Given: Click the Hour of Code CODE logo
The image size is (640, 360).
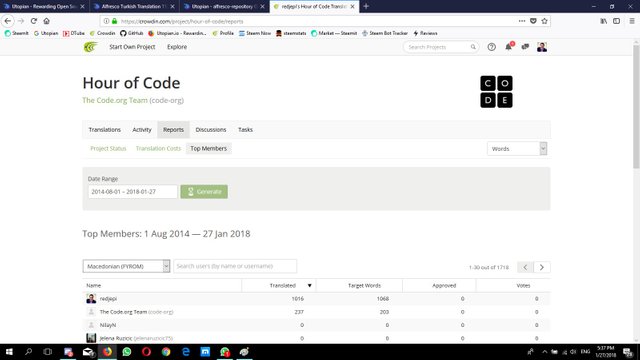Looking at the screenshot, I should (x=496, y=91).
